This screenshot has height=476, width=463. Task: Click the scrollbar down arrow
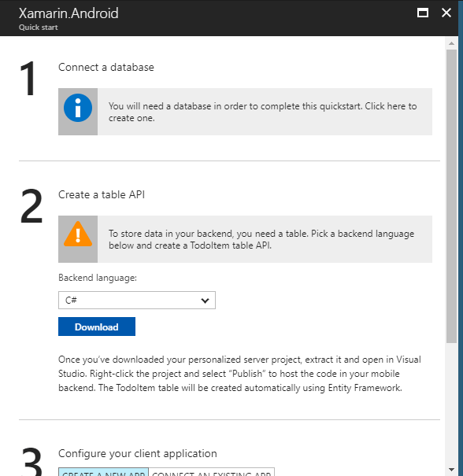pos(451,470)
